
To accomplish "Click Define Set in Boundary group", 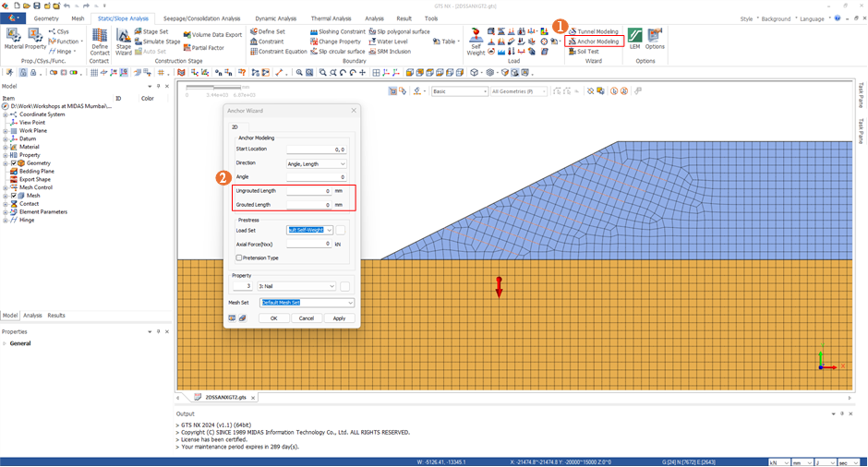I will click(268, 31).
